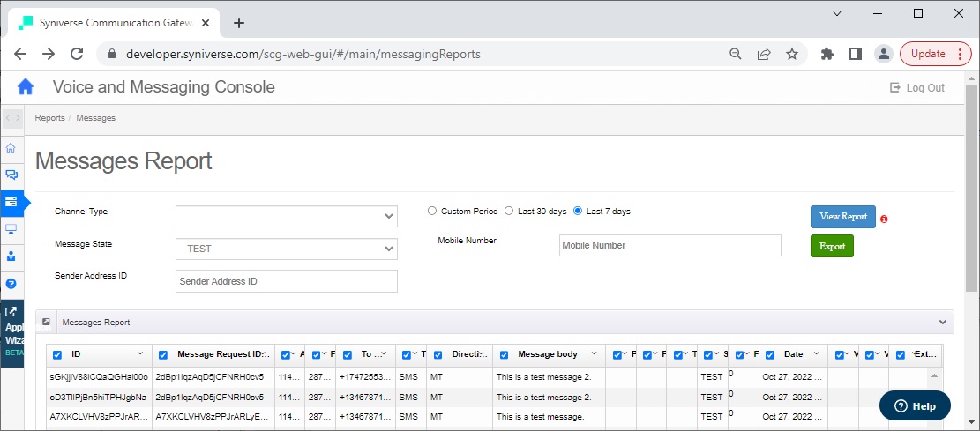Click the browser forward arrow
Image resolution: width=980 pixels, height=431 pixels.
49,54
